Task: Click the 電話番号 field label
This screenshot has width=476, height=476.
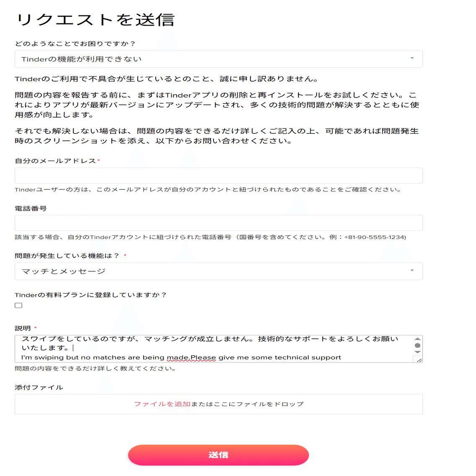Action: (31, 208)
